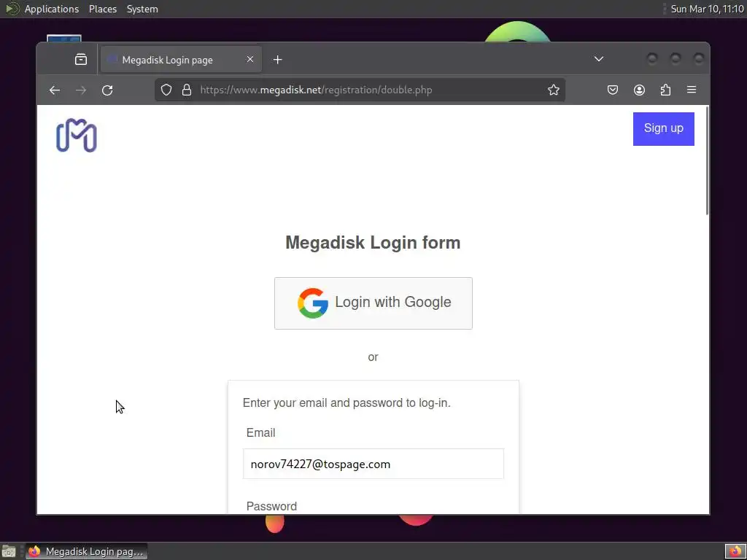
Task: Click the Sign up button
Action: click(x=664, y=128)
